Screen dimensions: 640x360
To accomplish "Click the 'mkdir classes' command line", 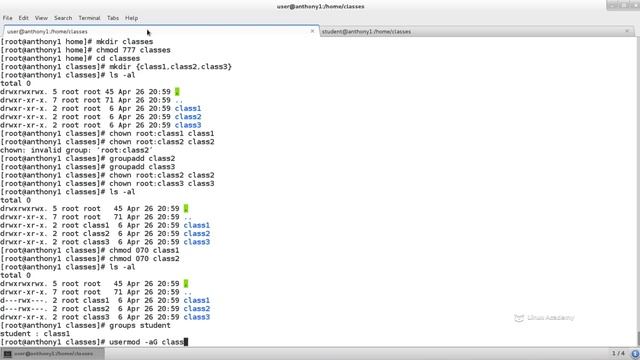I will (77, 42).
